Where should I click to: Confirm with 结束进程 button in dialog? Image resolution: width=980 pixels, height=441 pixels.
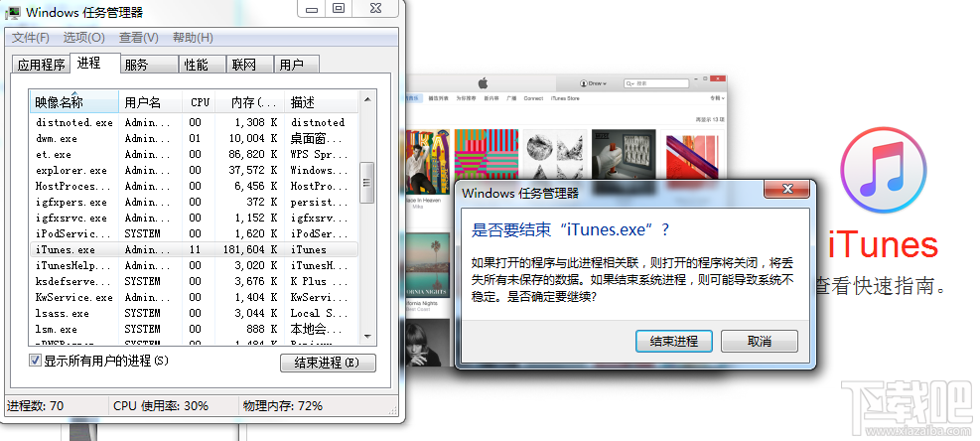pos(674,341)
